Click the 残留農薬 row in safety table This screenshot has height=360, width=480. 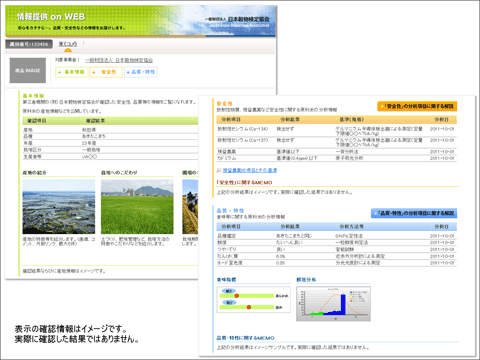336,152
